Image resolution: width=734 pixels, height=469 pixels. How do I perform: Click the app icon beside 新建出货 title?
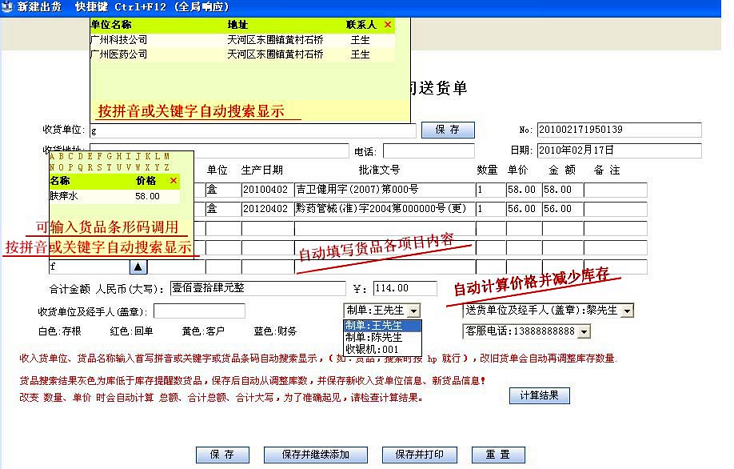7,7
